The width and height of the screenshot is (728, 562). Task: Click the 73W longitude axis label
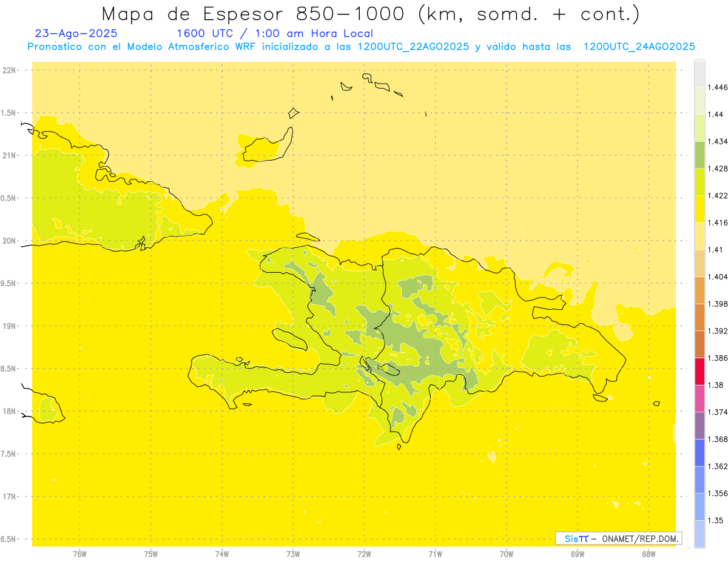click(293, 554)
